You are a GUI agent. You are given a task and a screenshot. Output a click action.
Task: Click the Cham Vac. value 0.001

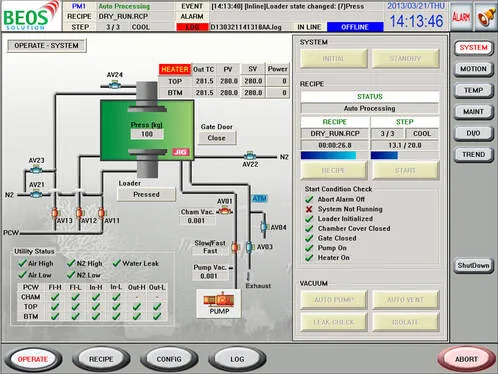(196, 220)
